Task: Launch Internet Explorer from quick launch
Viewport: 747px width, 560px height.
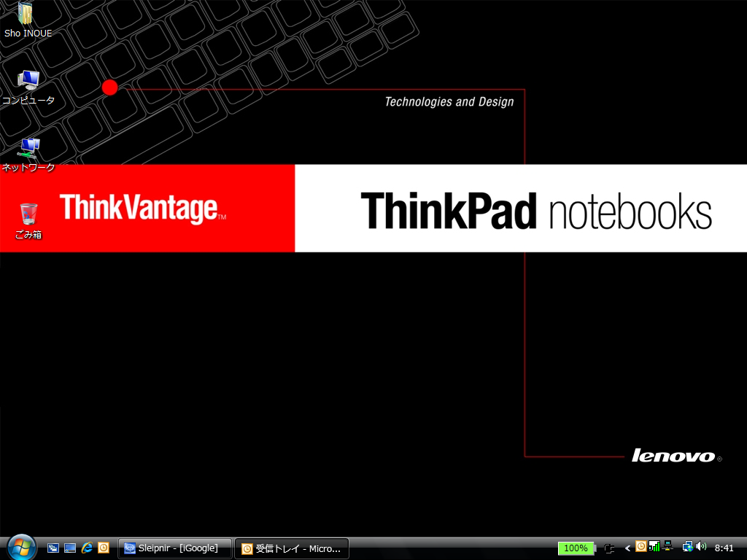Action: (x=87, y=548)
